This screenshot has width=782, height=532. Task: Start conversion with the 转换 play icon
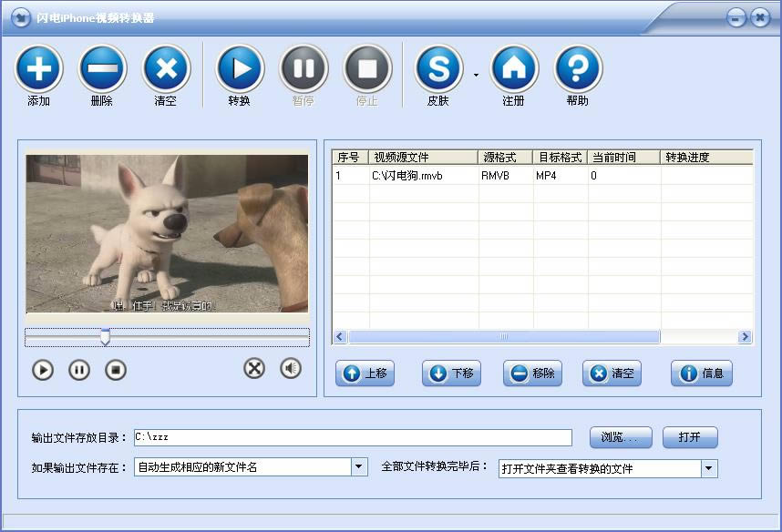click(240, 69)
